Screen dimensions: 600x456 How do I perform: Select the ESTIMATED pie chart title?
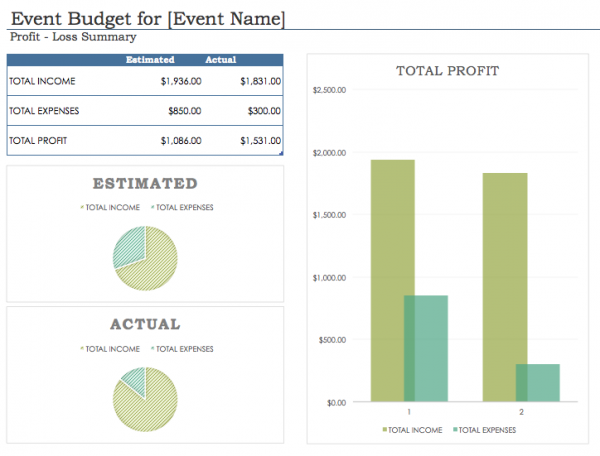tap(145, 184)
